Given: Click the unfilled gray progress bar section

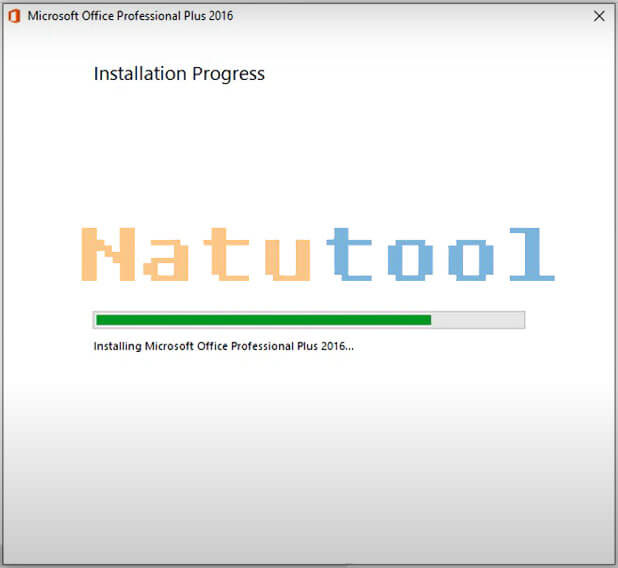Looking at the screenshot, I should tap(476, 320).
